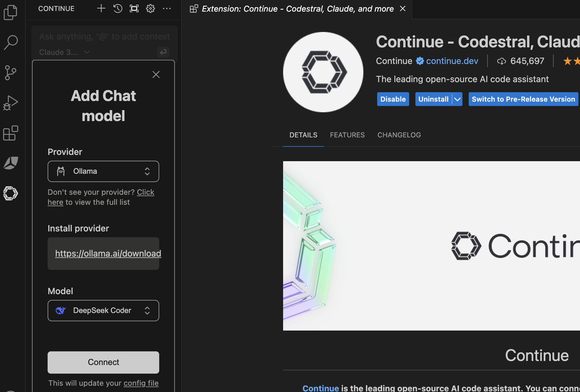Viewport: 580px width, 392px height.
Task: Switch to Pre-Release Version
Action: click(x=523, y=99)
